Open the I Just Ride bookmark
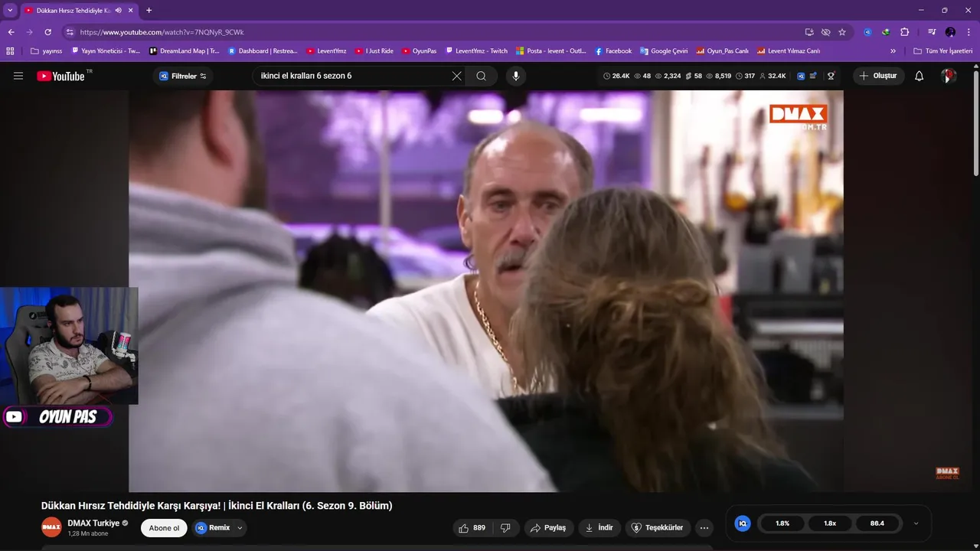980x551 pixels. click(x=374, y=51)
